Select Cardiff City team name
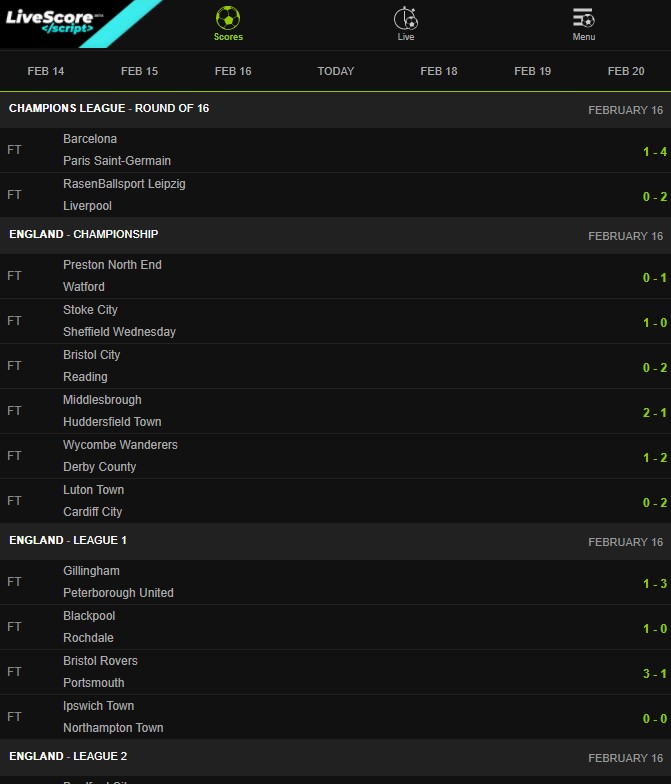Image resolution: width=671 pixels, height=784 pixels. [92, 512]
